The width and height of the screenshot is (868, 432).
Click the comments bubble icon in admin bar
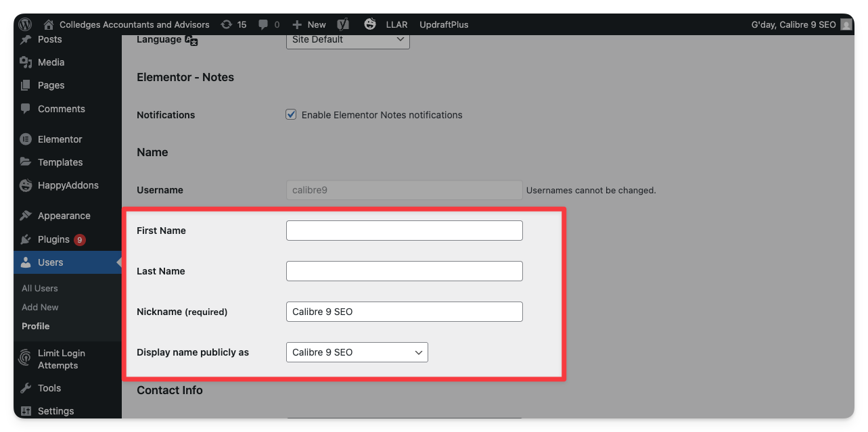[x=263, y=24]
